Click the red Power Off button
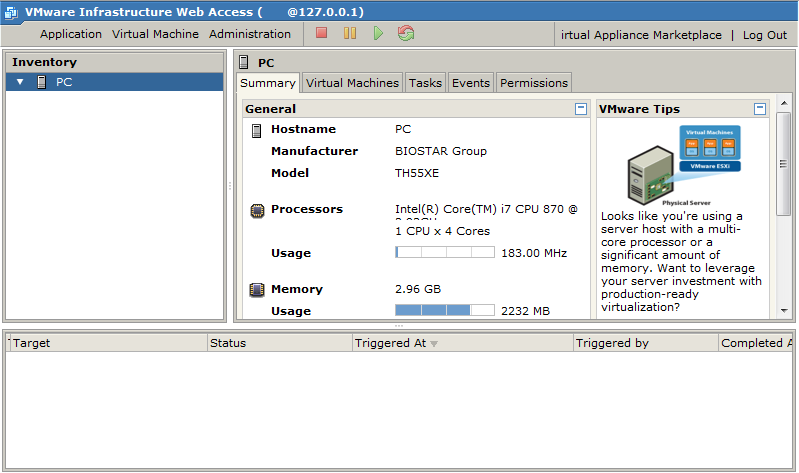The height and width of the screenshot is (473, 799). pyautogui.click(x=321, y=34)
